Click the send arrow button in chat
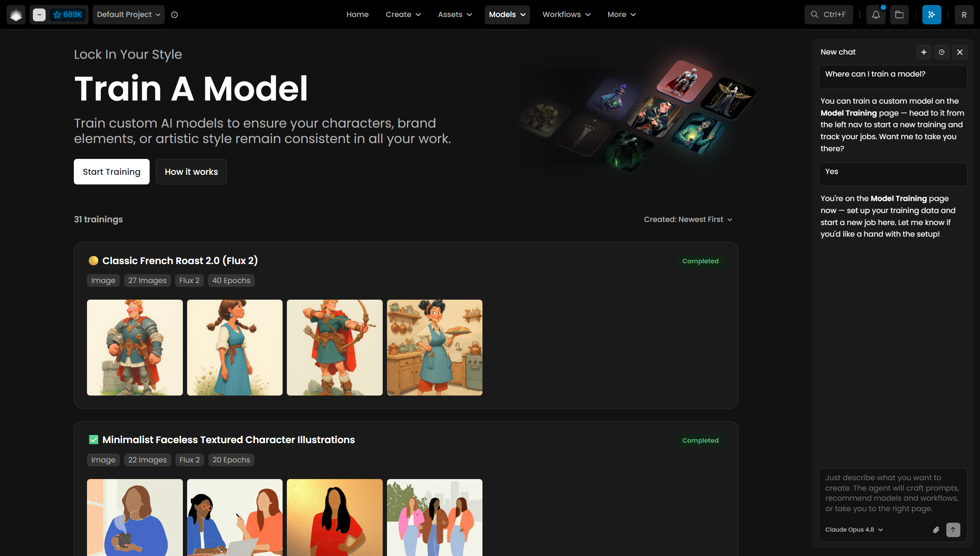980x556 pixels. point(953,530)
